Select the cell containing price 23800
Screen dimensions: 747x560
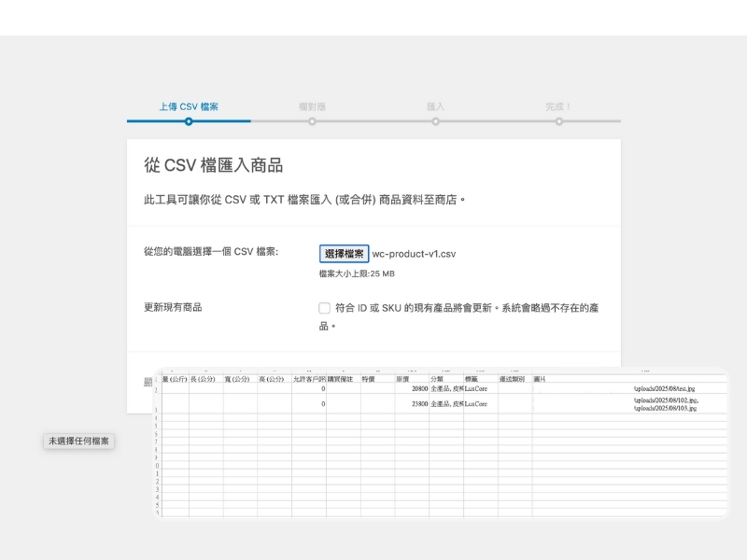412,404
